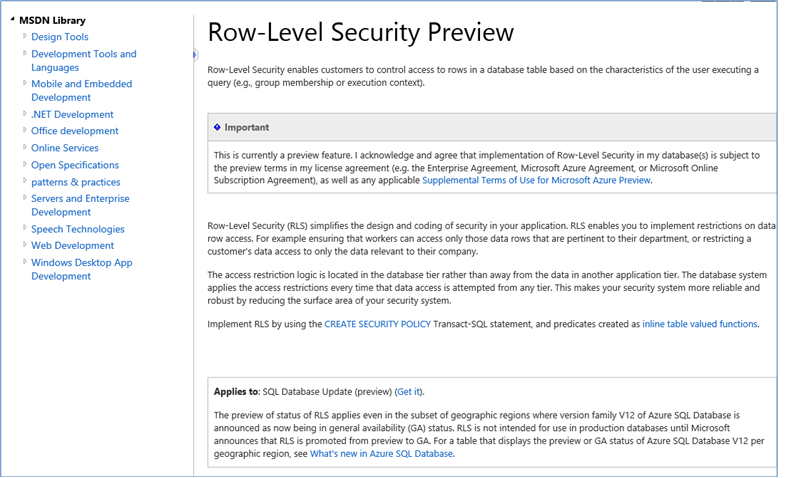Expand the Web Development arrow
Image resolution: width=800 pixels, height=478 pixels.
[x=24, y=244]
